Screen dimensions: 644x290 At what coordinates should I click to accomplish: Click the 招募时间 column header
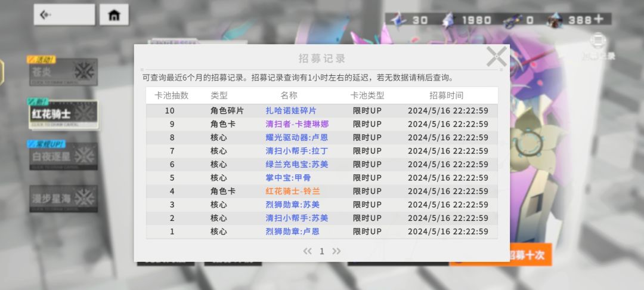click(x=447, y=95)
